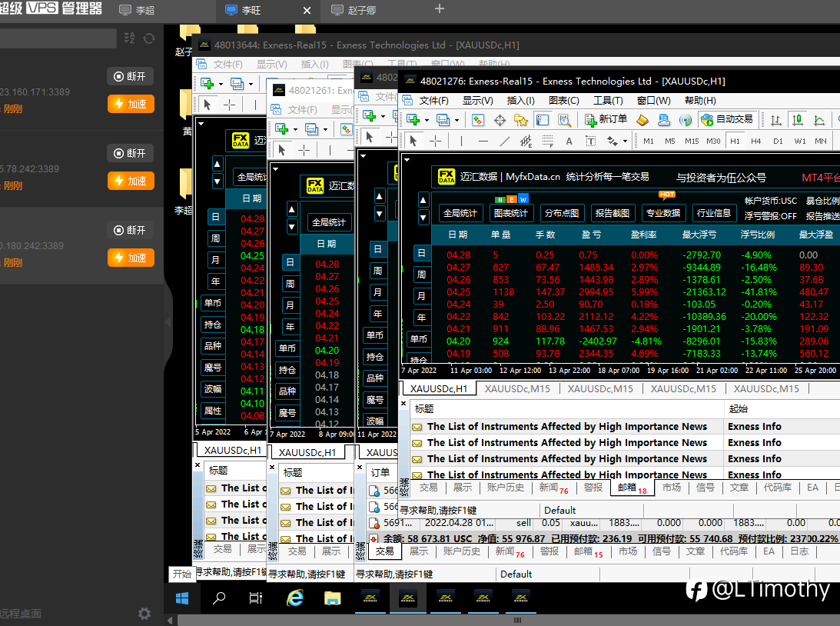Click the bottom horizontal scrollbar handle

(x=517, y=620)
